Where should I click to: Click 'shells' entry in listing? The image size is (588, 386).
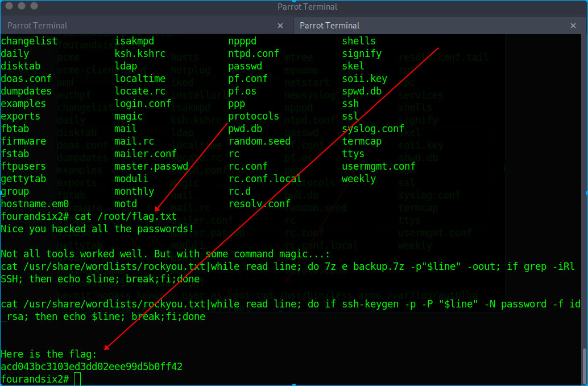point(359,41)
